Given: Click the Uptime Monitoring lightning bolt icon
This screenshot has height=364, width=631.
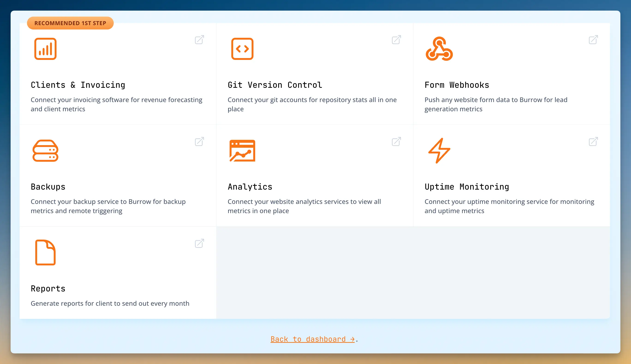Looking at the screenshot, I should click(439, 150).
